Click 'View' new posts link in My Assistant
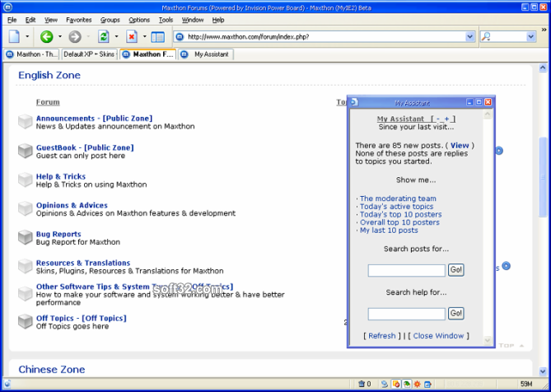This screenshot has width=551, height=392. pyautogui.click(x=460, y=146)
